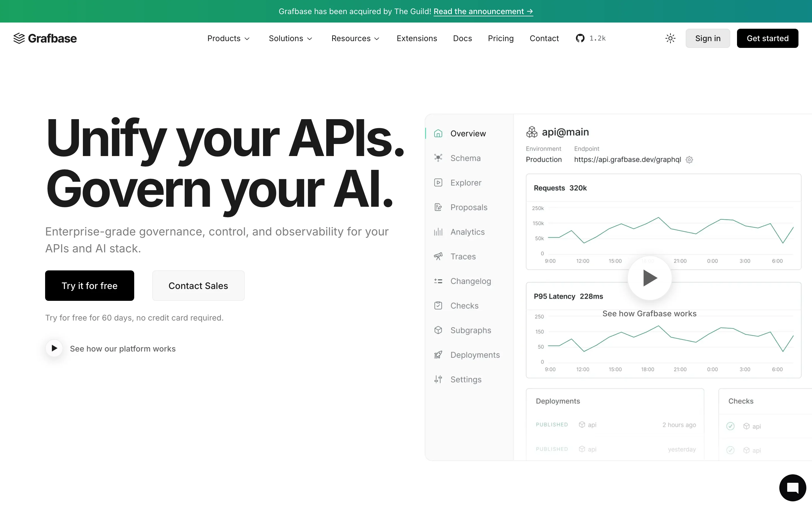This screenshot has height=507, width=812.
Task: Click the Contact Sales button
Action: (x=198, y=286)
